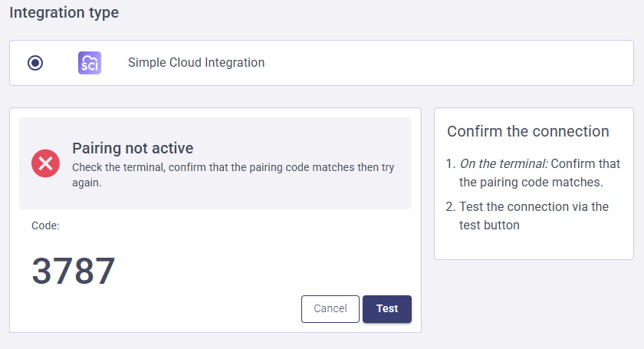The height and width of the screenshot is (349, 644).
Task: Click the Code: label
Action: [x=45, y=226]
